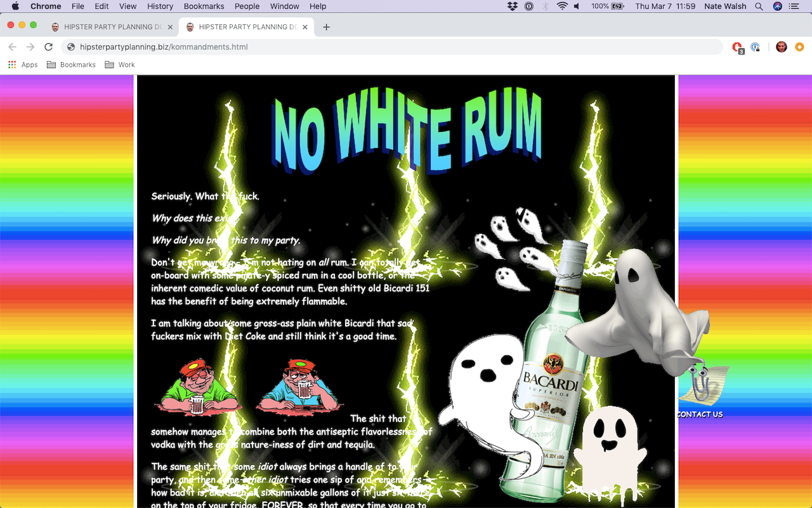Image resolution: width=812 pixels, height=508 pixels.
Task: Click the Dropbox menu bar icon
Action: click(x=513, y=6)
